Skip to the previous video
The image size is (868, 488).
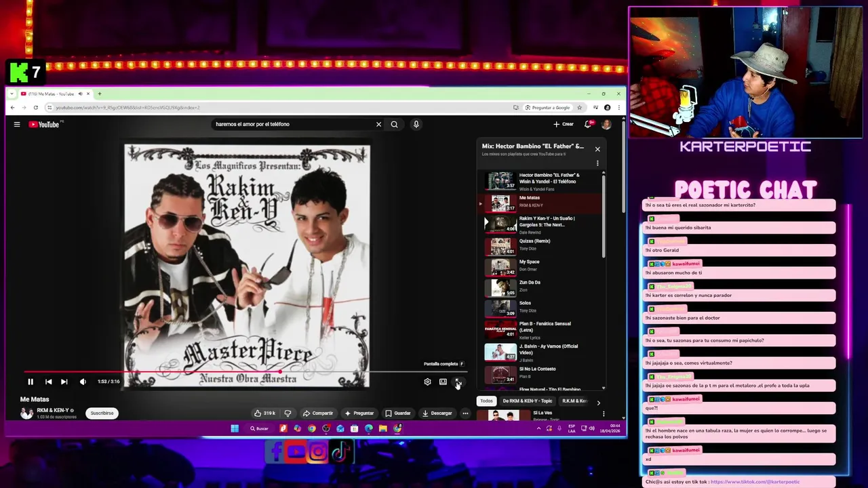[x=48, y=382]
